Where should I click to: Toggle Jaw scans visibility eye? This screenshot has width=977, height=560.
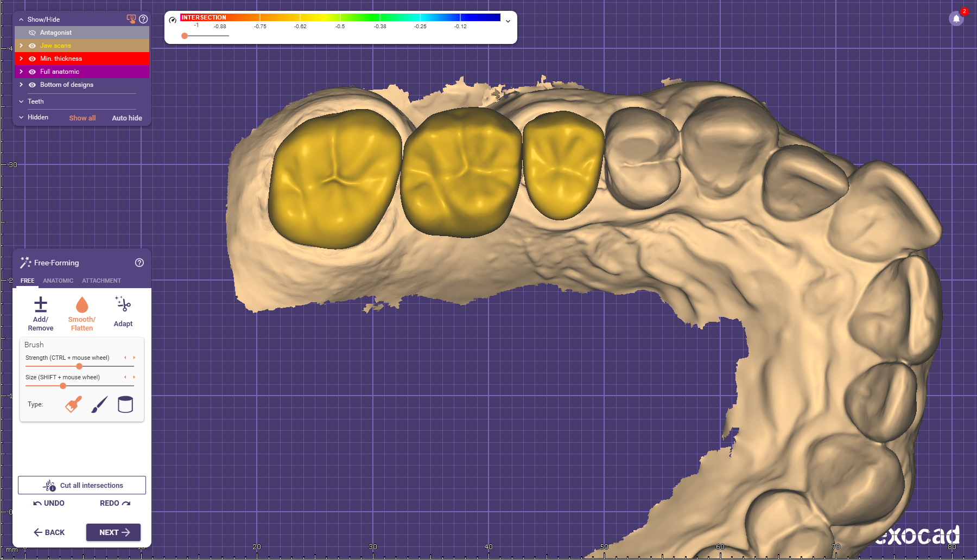pos(32,46)
